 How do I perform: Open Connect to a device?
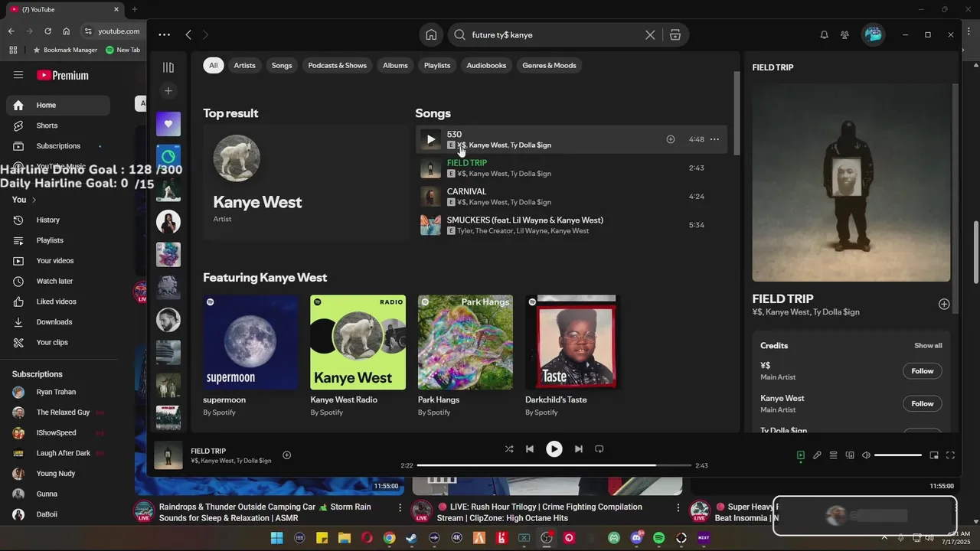850,455
